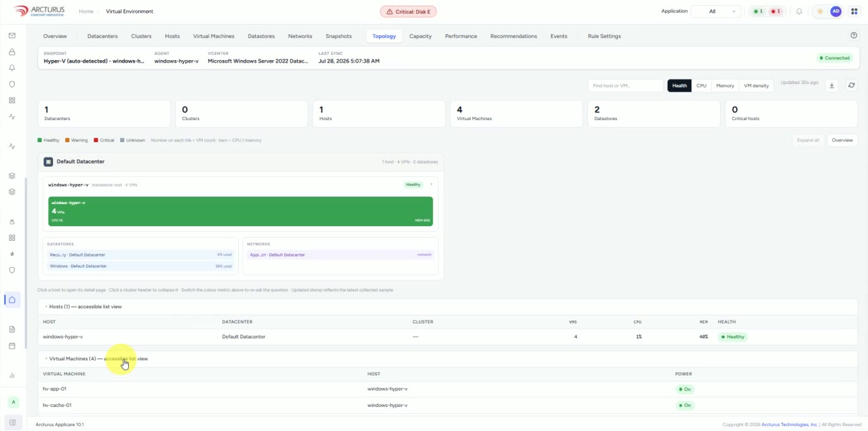The height and width of the screenshot is (431, 868).
Task: Switch to the Rule Settings tab
Action: coord(604,36)
